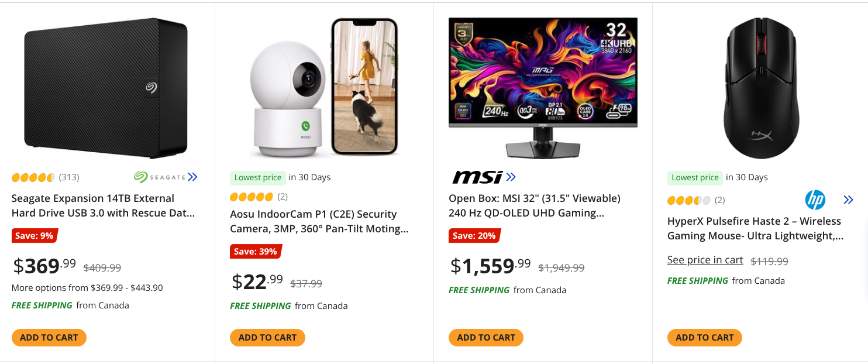868x364 pixels.
Task: Click the double chevron beside the Seagate logo
Action: pyautogui.click(x=192, y=177)
